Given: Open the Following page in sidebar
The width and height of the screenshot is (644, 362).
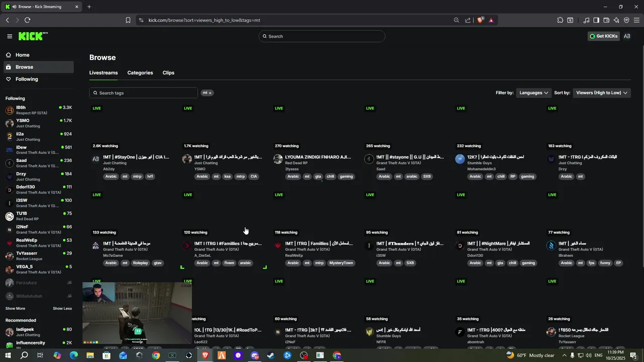Looking at the screenshot, I should pos(26,79).
